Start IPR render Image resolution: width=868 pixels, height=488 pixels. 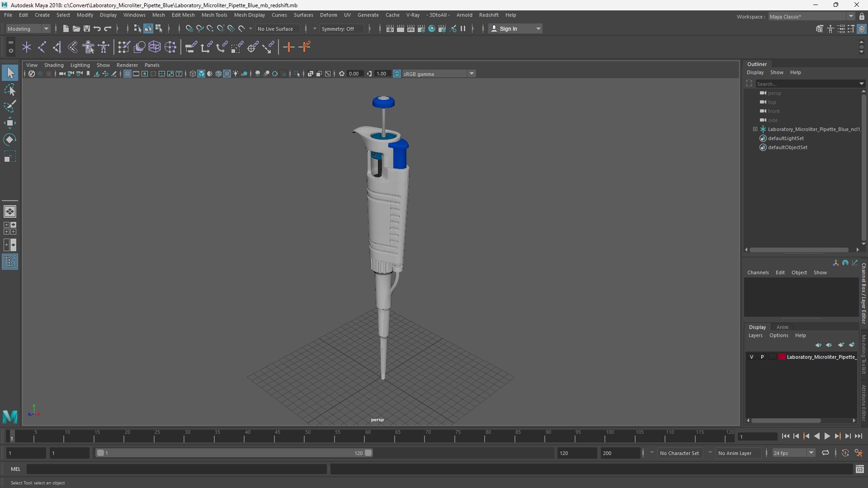click(411, 28)
